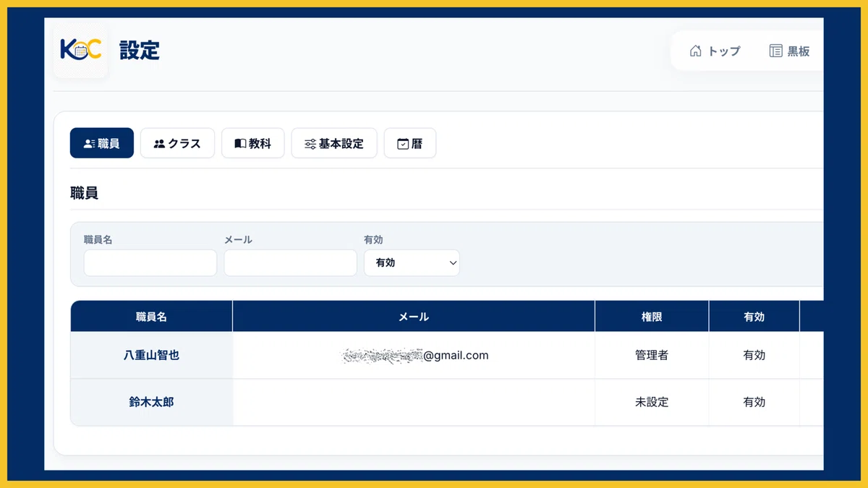Viewport: 868px width, 488px height.
Task: Click the 管理者 permission cell
Action: (x=652, y=355)
